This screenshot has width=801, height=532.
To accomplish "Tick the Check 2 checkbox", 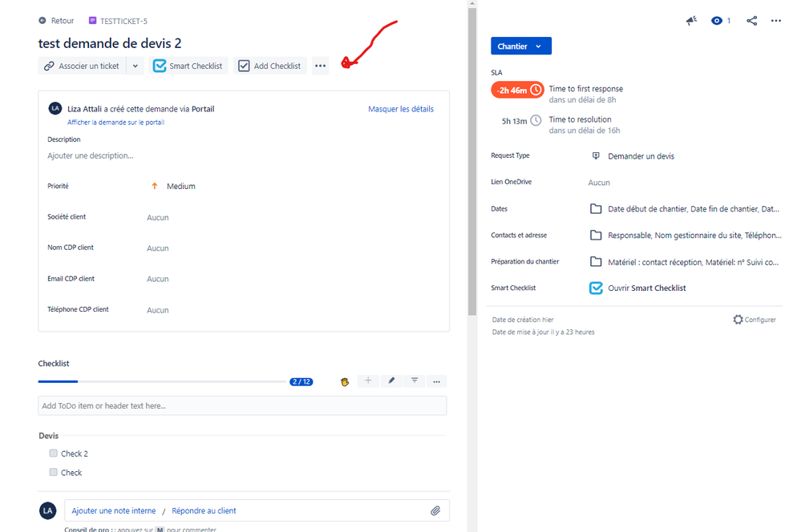I will click(x=53, y=453).
